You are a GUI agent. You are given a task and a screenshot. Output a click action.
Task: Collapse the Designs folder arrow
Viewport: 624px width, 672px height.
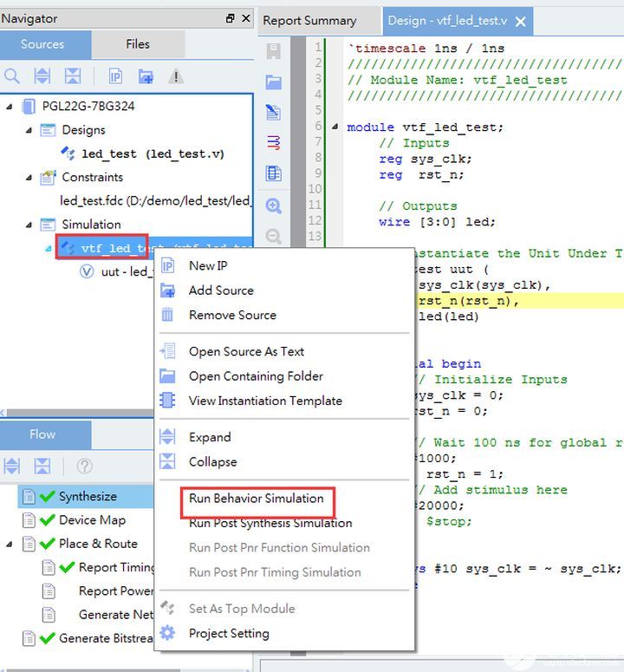pos(28,130)
